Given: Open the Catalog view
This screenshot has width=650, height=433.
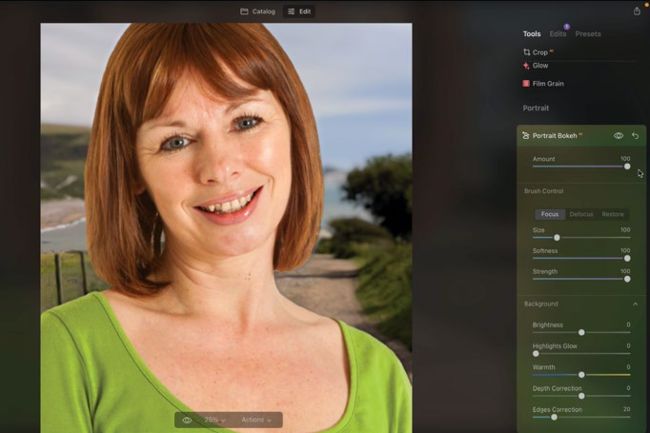Looking at the screenshot, I should click(258, 11).
